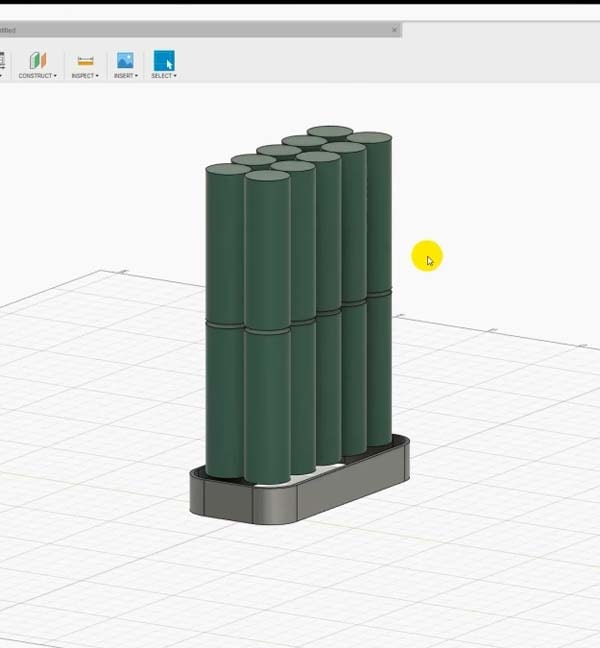Click the rearmost cylinder's top face

click(x=330, y=131)
